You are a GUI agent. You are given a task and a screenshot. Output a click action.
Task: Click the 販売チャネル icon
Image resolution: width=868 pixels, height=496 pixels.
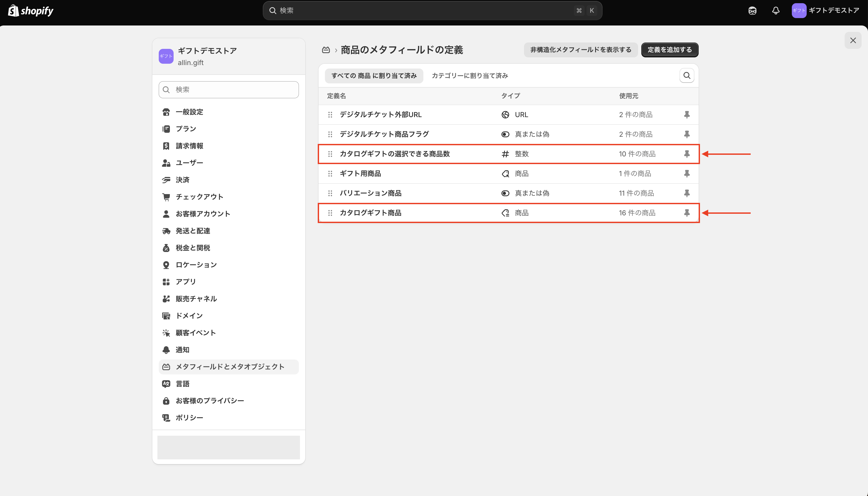tap(166, 299)
